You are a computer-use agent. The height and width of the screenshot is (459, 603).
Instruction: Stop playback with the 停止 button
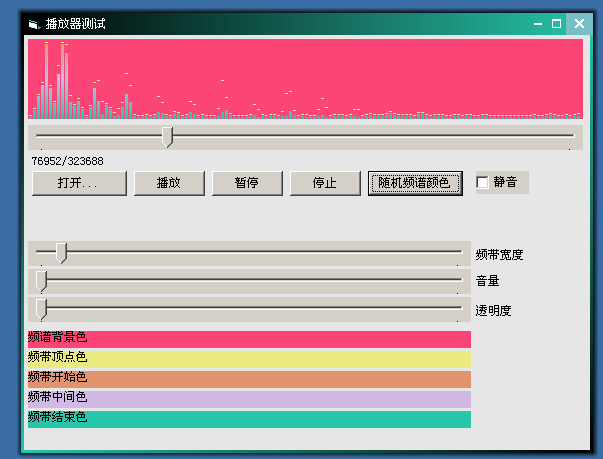click(325, 183)
